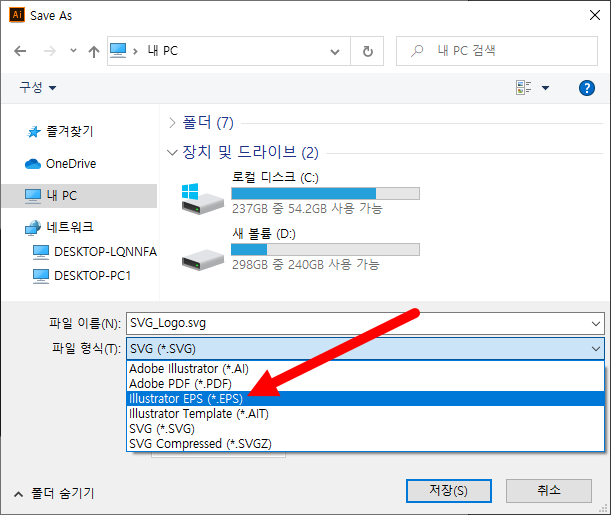Choose Adobe PDF (*.PDF) format

click(x=365, y=384)
